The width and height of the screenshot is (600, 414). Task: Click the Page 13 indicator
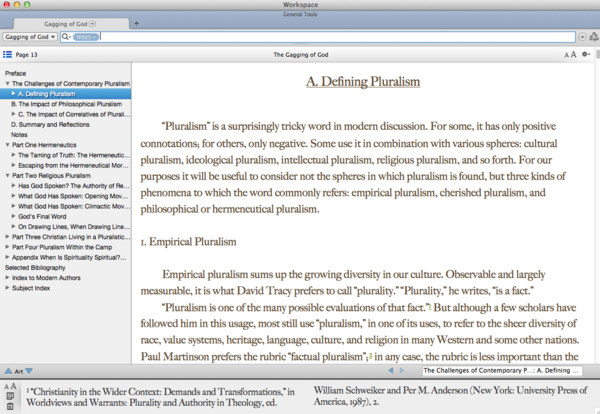[x=26, y=55]
